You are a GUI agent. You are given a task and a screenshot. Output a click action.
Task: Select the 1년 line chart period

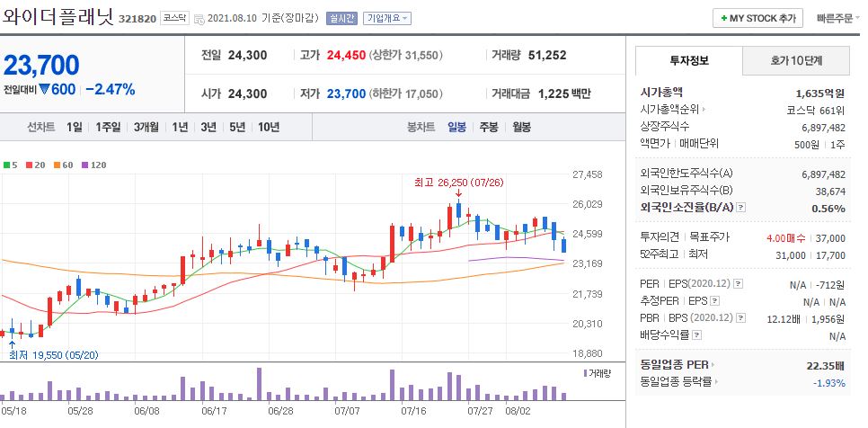(x=180, y=127)
